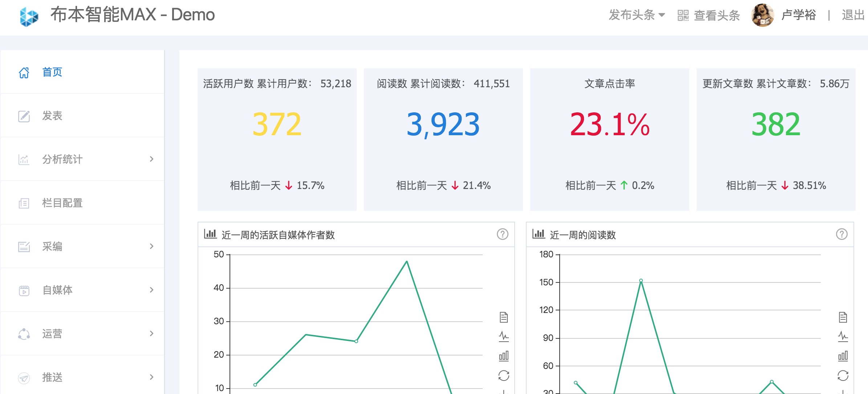
Task: Go to 发表 in the sidebar
Action: [x=82, y=116]
